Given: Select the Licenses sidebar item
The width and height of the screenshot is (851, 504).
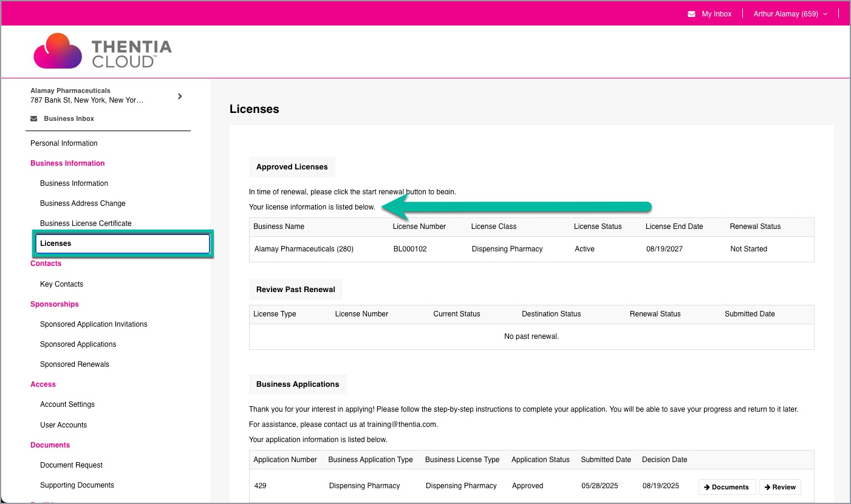Looking at the screenshot, I should pos(123,243).
